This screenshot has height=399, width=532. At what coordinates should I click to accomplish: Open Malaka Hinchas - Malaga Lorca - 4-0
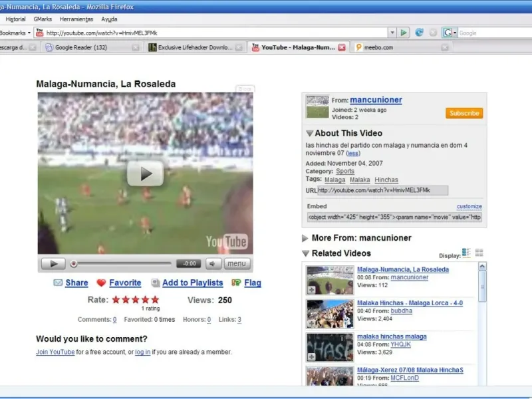[x=410, y=303]
